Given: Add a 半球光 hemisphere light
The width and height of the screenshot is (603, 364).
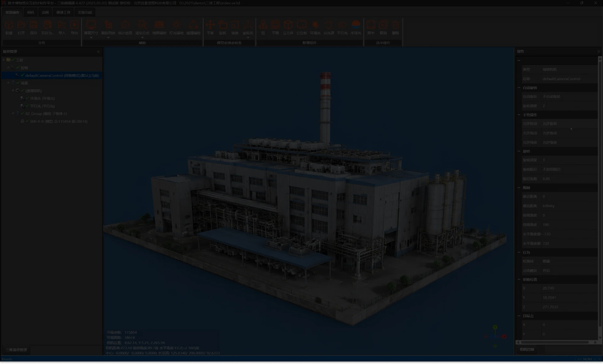Looking at the screenshot, I should (356, 25).
